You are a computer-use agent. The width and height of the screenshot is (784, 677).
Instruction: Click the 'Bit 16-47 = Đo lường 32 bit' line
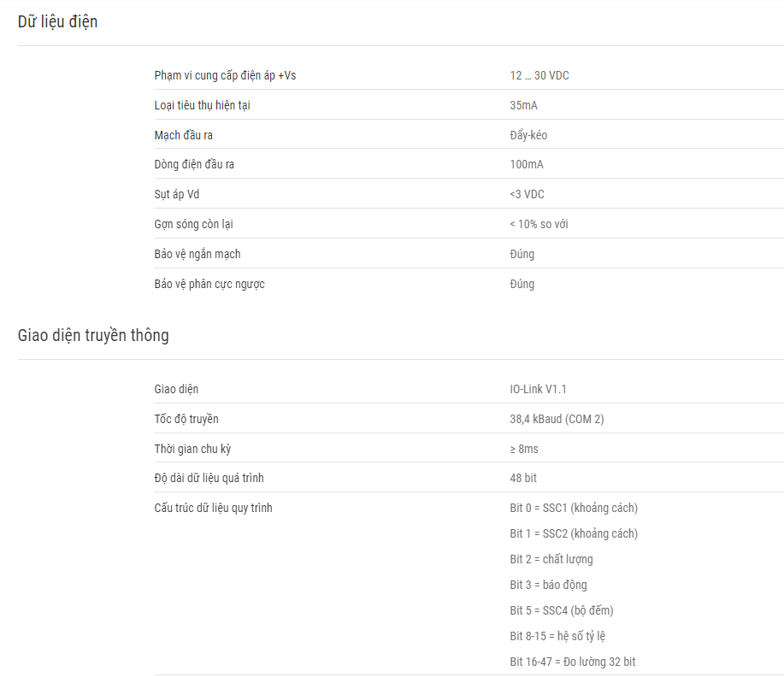[573, 662]
